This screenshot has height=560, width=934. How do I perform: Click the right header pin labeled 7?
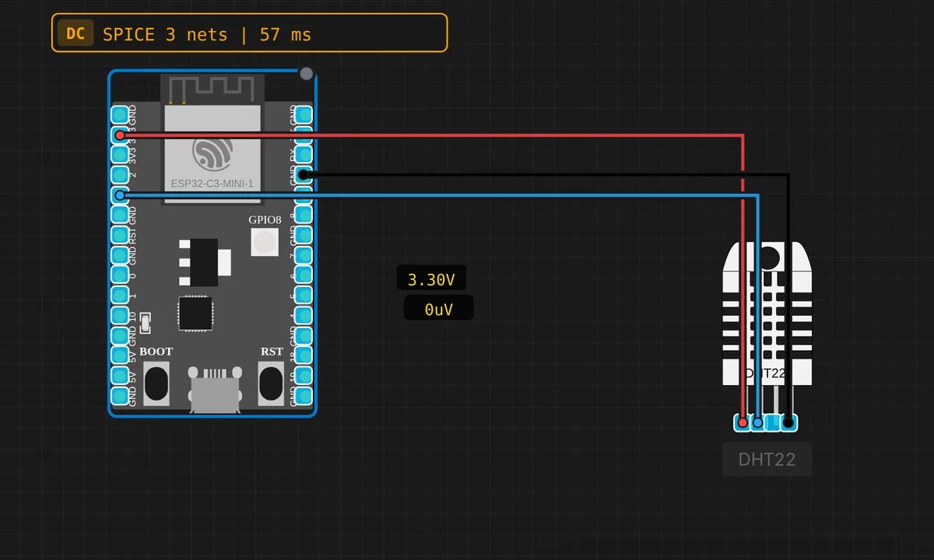click(x=304, y=255)
